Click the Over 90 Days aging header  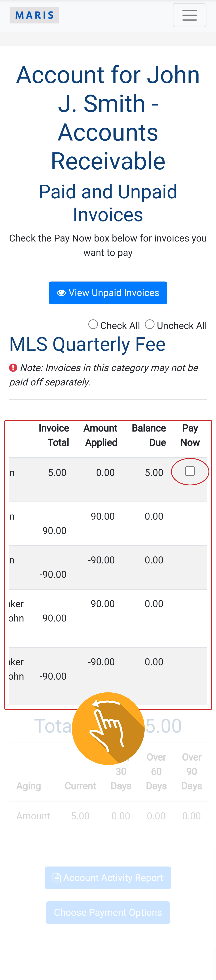[x=192, y=771]
